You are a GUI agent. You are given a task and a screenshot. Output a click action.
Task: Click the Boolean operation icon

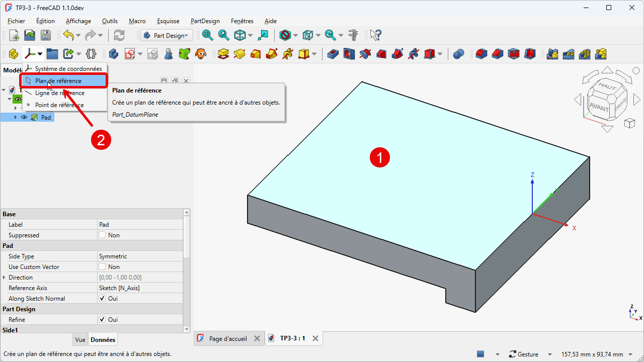click(458, 53)
